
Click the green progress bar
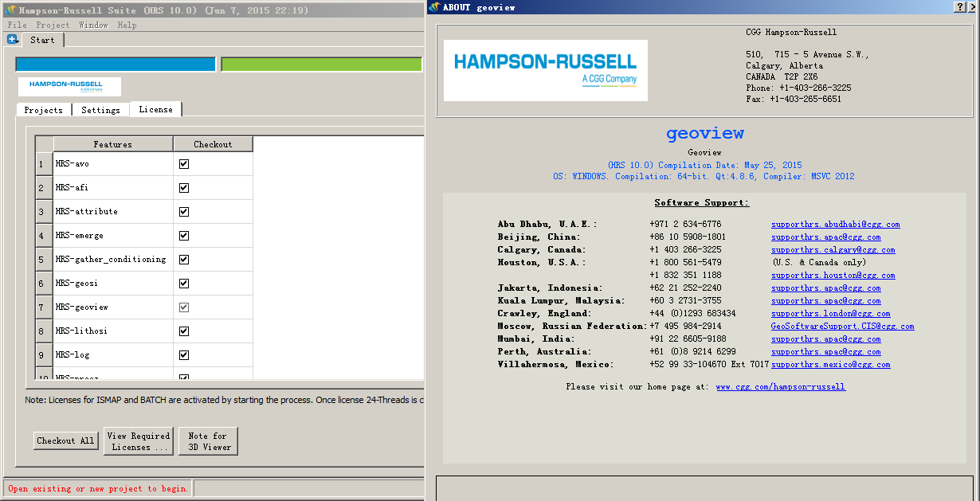[321, 65]
